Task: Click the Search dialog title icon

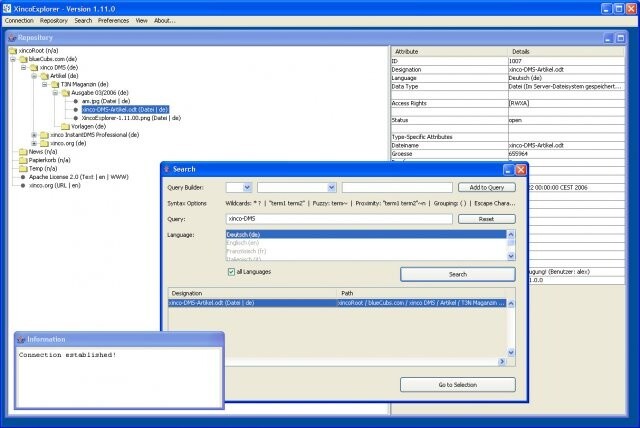Action: click(167, 169)
